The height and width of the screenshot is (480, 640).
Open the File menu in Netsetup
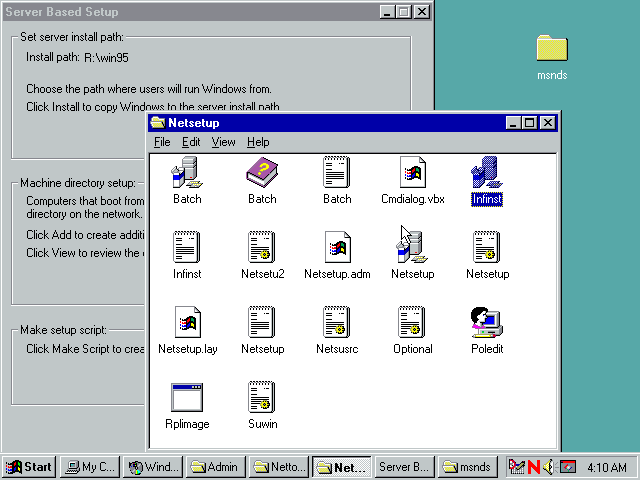click(x=162, y=142)
